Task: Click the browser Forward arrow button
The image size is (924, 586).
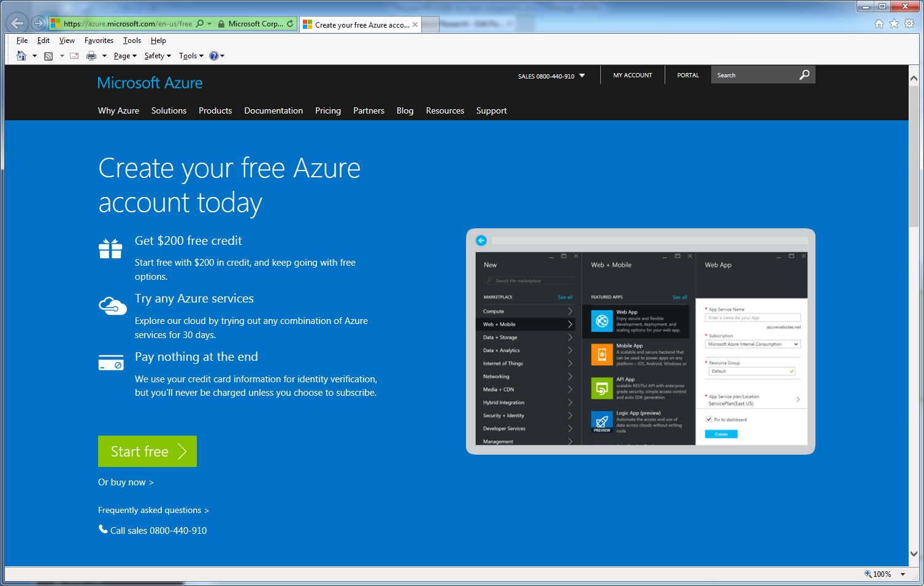Action: click(x=39, y=23)
